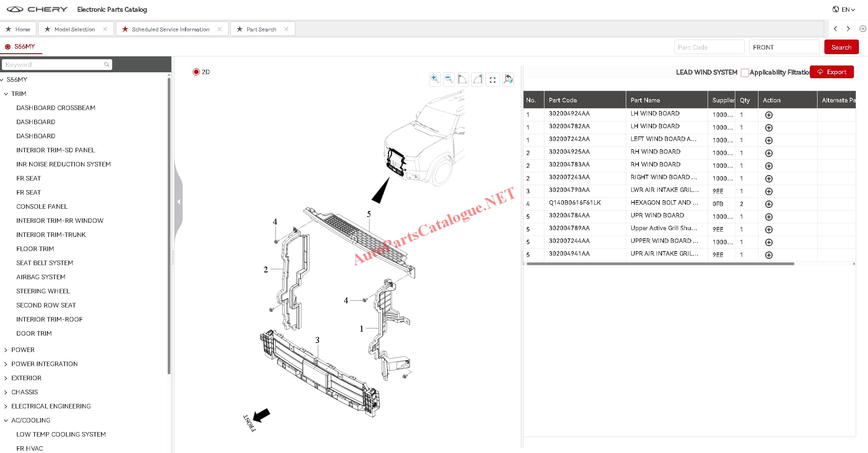
Task: Click the Part Name column header
Action: 667,100
